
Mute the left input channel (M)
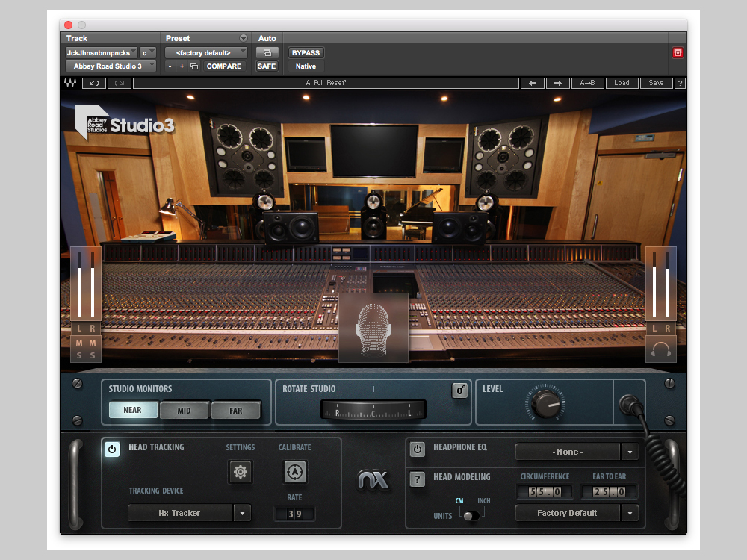click(x=79, y=343)
